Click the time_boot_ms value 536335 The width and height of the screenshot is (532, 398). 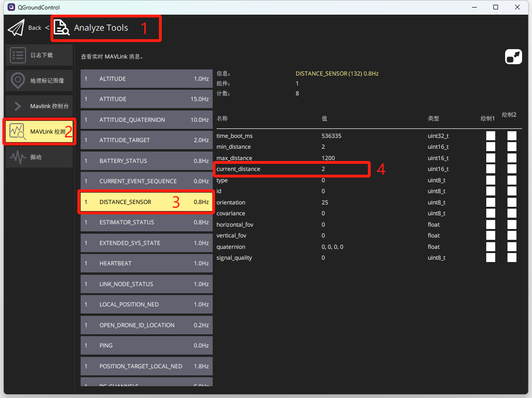click(332, 136)
